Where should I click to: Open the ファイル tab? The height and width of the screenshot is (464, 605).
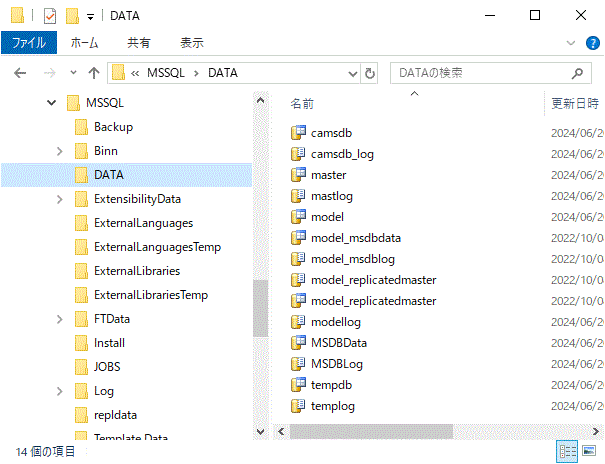click(29, 43)
